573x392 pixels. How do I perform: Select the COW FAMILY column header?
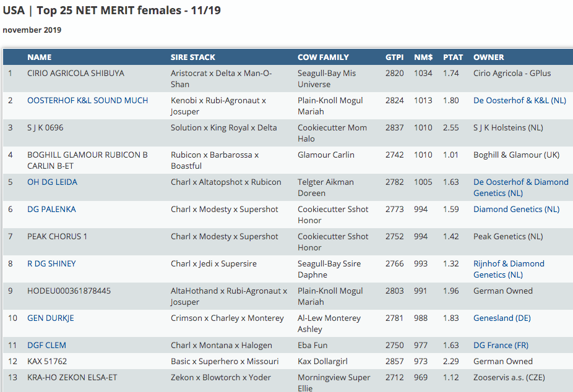pyautogui.click(x=323, y=57)
